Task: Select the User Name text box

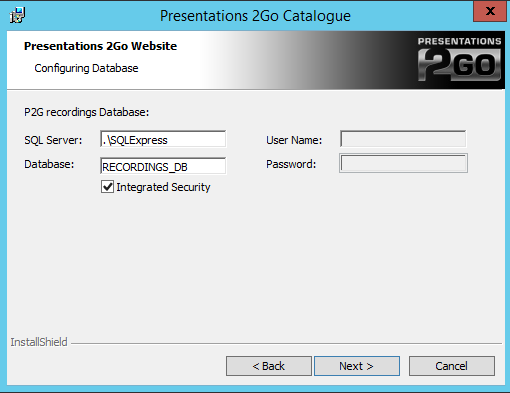Action: pos(403,139)
